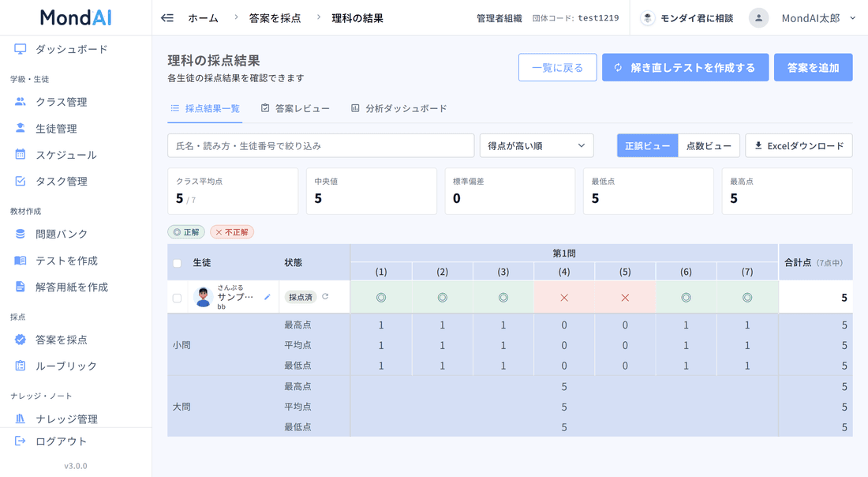
Task: Click the incorrect mark in column (5)
Action: pyautogui.click(x=625, y=298)
